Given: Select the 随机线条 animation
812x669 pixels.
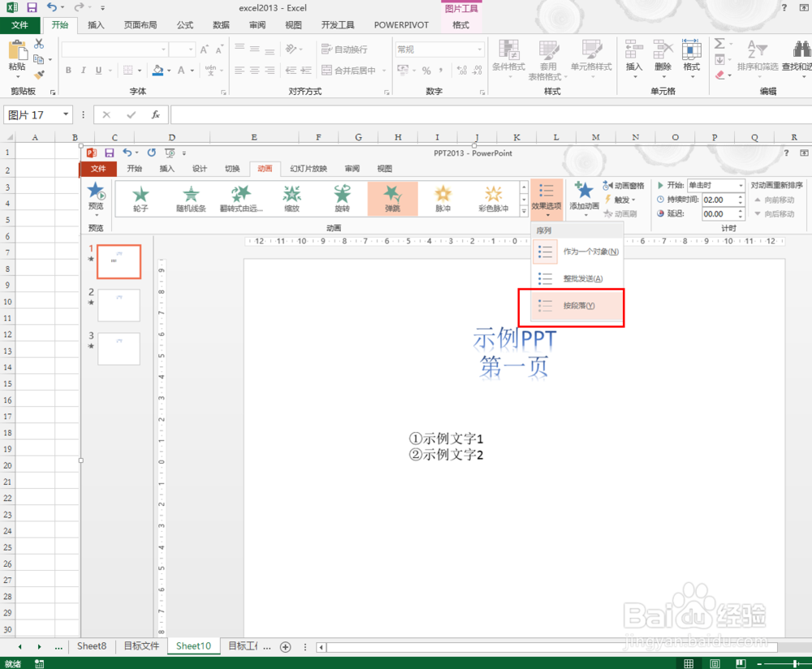Looking at the screenshot, I should coord(191,199).
